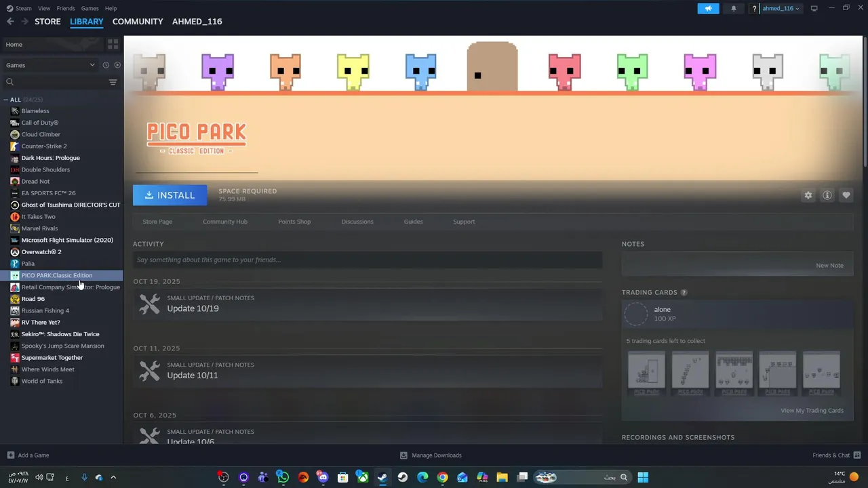Open the Xbox app taskbar icon

coord(363,477)
